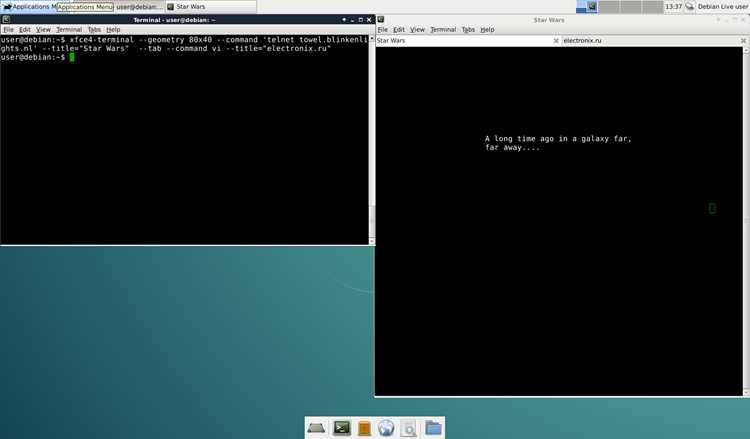Image resolution: width=750 pixels, height=439 pixels.
Task: Open Help menu in user@debian terminal window
Action: point(113,30)
